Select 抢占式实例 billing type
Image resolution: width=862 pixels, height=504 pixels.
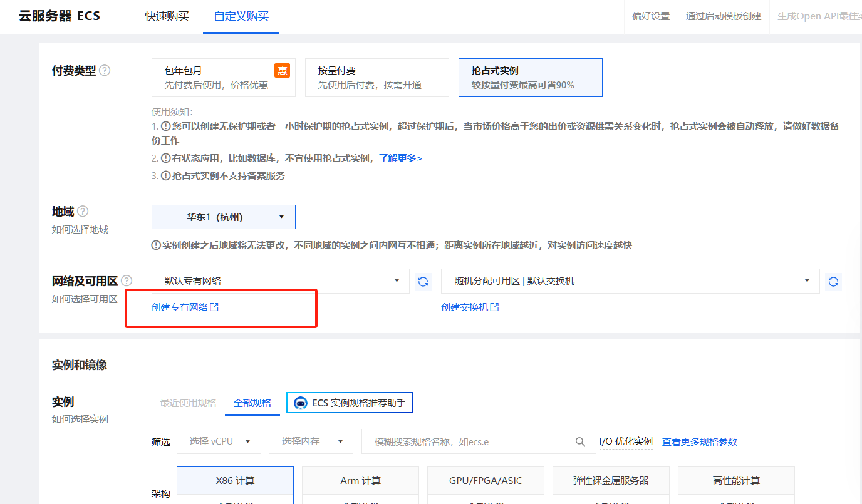pos(531,78)
